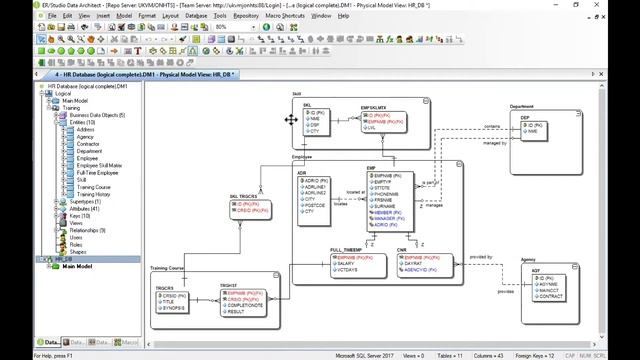
Task: Select the red T text tool
Action: point(138,51)
